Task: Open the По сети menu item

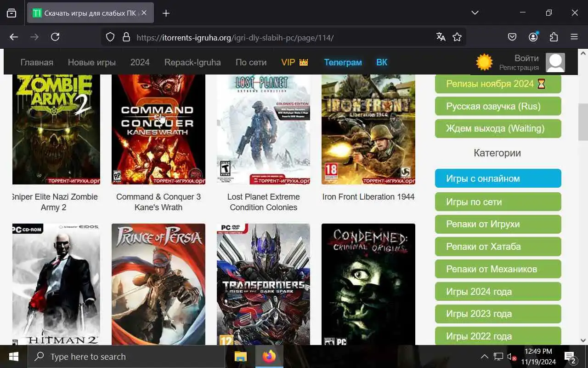Action: point(251,62)
